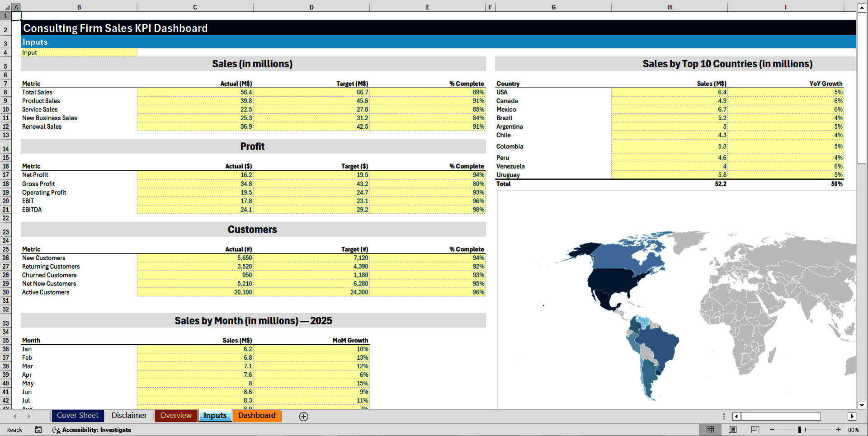The width and height of the screenshot is (868, 436).
Task: Select Product Sales target value 45.6
Action: (x=311, y=101)
